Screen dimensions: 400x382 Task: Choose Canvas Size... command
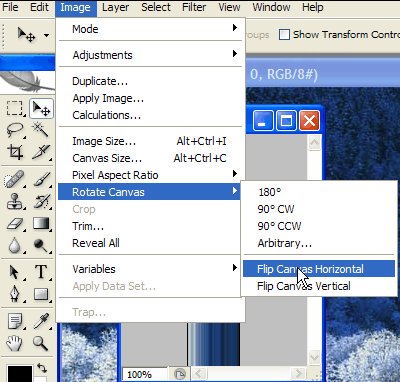150,158
